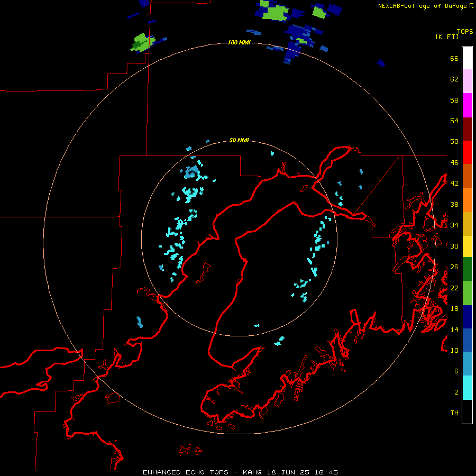The image size is (476, 476).
Task: Click the 50 NMI range ring label
Action: (239, 140)
